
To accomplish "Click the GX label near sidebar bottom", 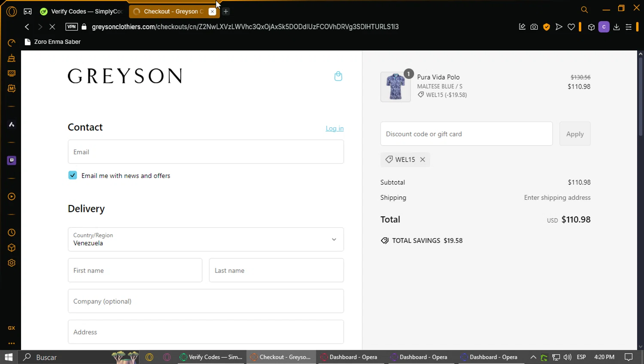I will pyautogui.click(x=12, y=328).
